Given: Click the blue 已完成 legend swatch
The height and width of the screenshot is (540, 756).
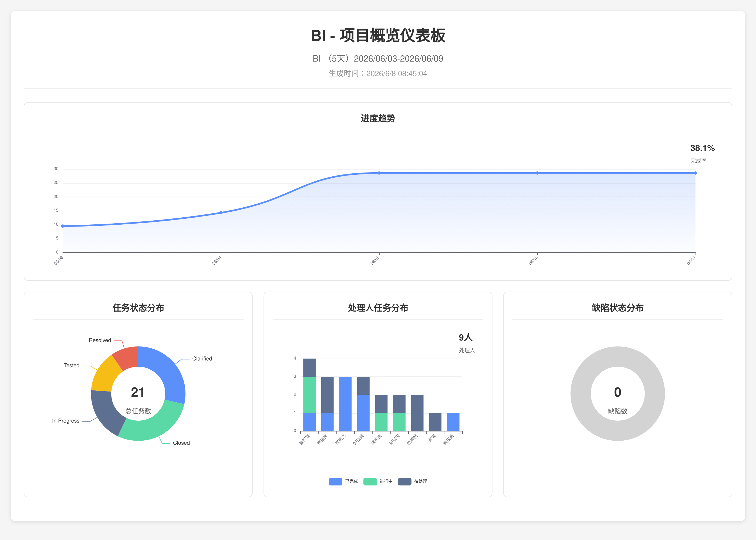Looking at the screenshot, I should [335, 481].
